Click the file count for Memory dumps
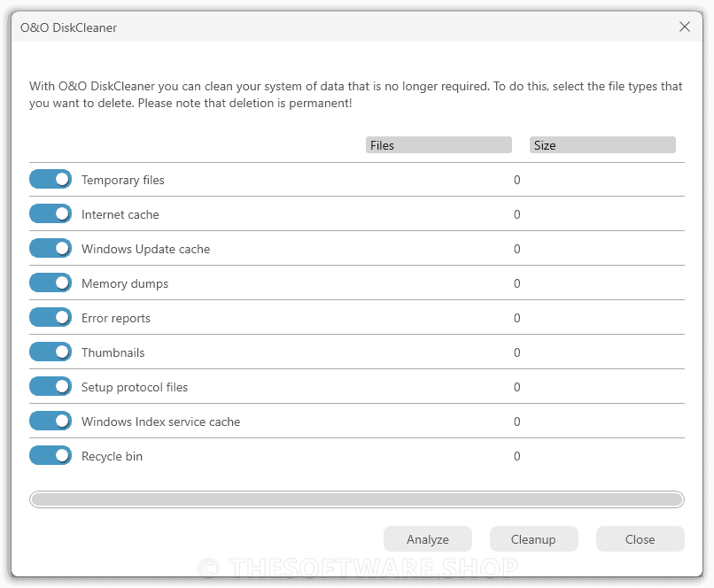This screenshot has height=588, width=714. pos(516,283)
